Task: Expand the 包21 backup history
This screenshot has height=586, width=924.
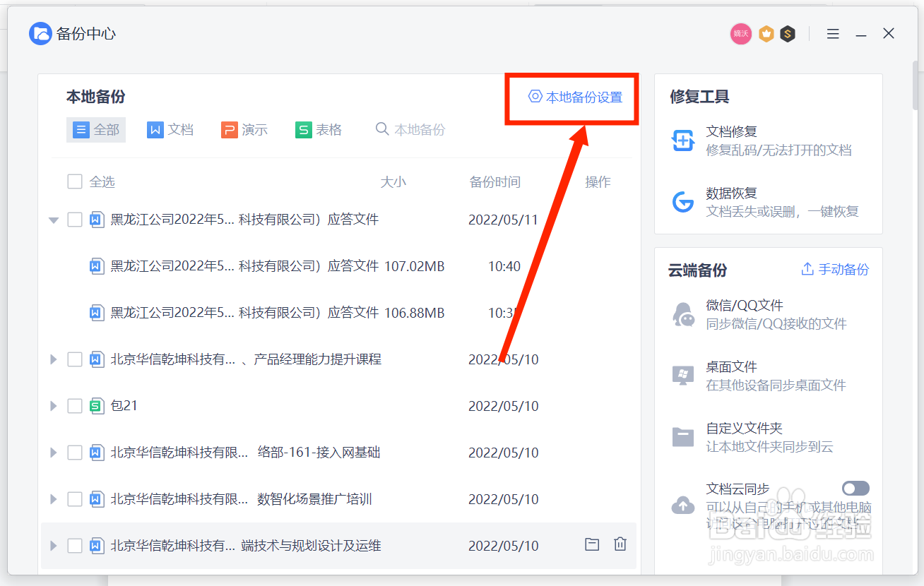Action: pos(53,405)
